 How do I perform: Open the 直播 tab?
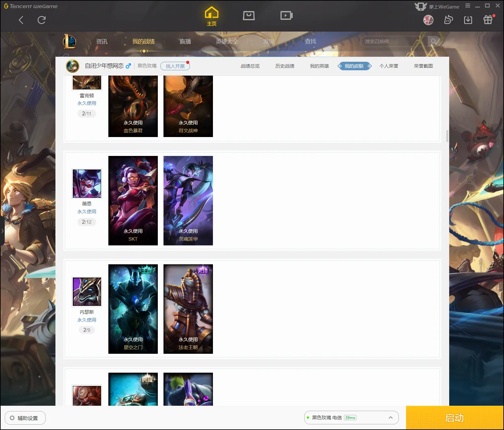tap(185, 41)
